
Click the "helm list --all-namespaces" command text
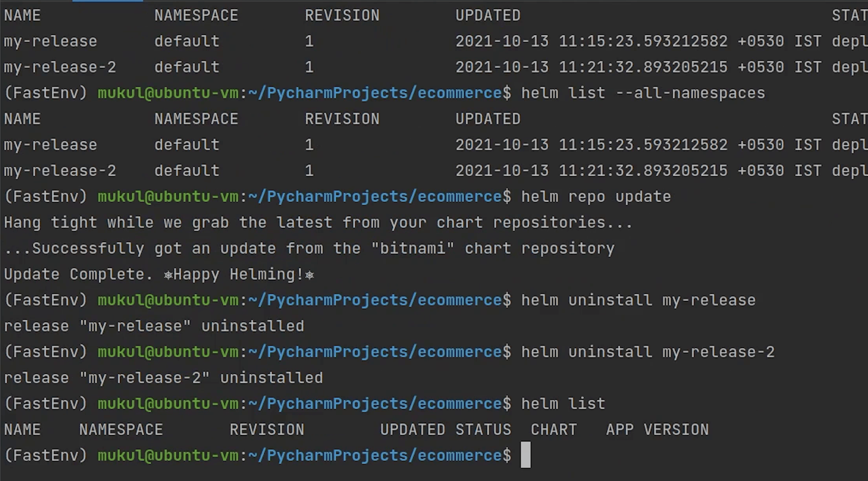pyautogui.click(x=643, y=93)
